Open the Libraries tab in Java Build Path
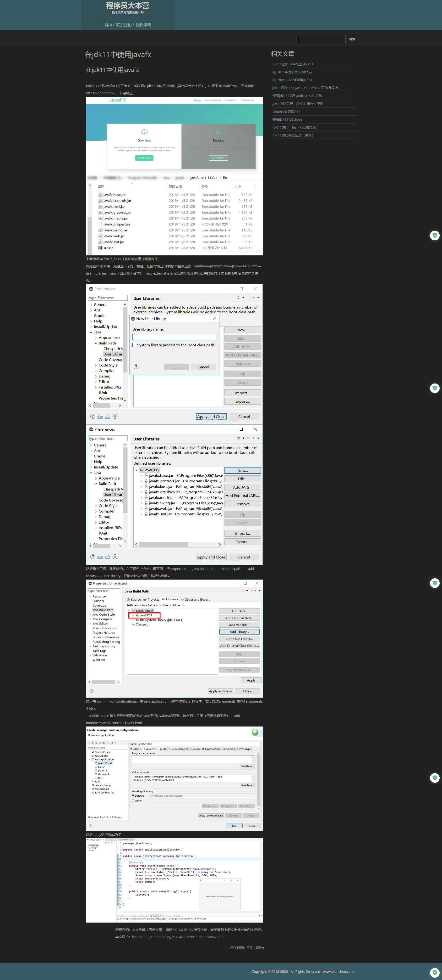442x980 pixels. click(x=170, y=599)
